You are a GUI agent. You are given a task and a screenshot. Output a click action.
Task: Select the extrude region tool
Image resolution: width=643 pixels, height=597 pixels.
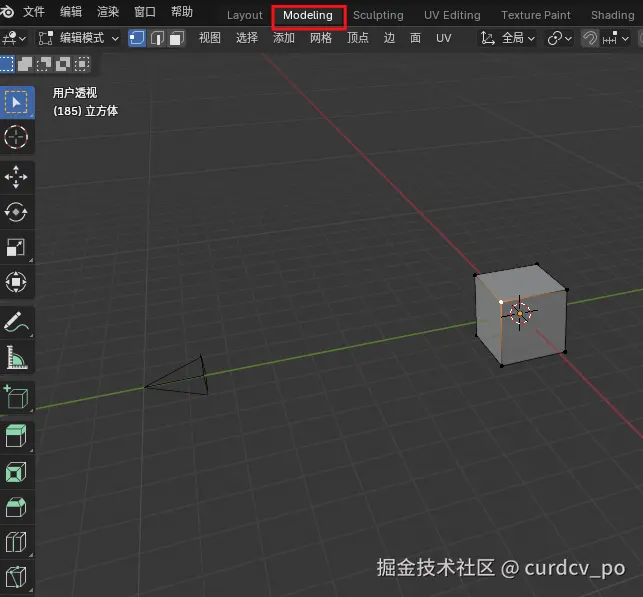(x=16, y=436)
